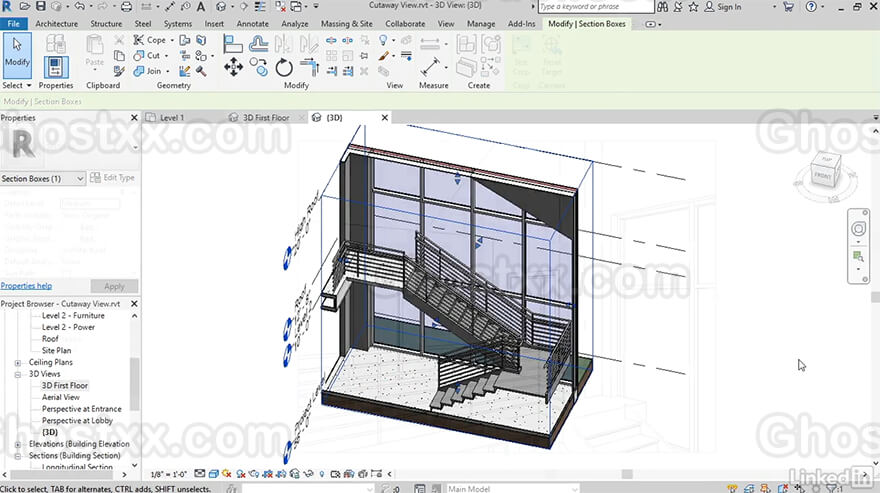The width and height of the screenshot is (880, 493).
Task: Toggle the Properties palette button
Action: 56,67
